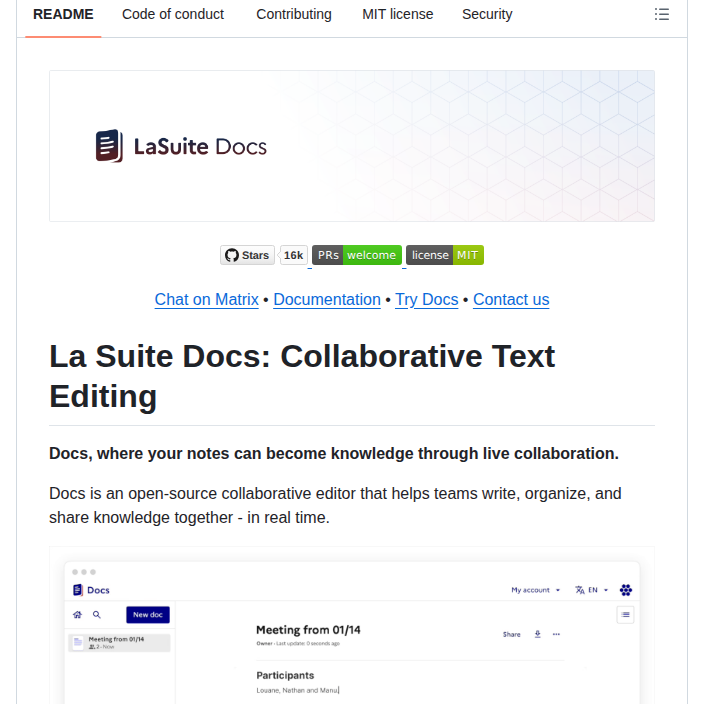Click the license MIT badge
The width and height of the screenshot is (704, 704).
click(445, 255)
